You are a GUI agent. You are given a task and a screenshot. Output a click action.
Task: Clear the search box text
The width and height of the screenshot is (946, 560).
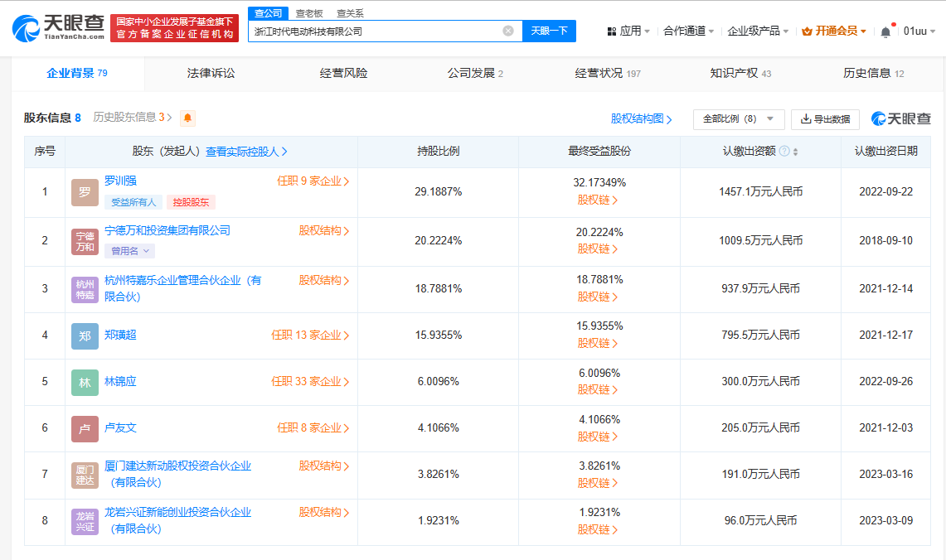pyautogui.click(x=508, y=31)
